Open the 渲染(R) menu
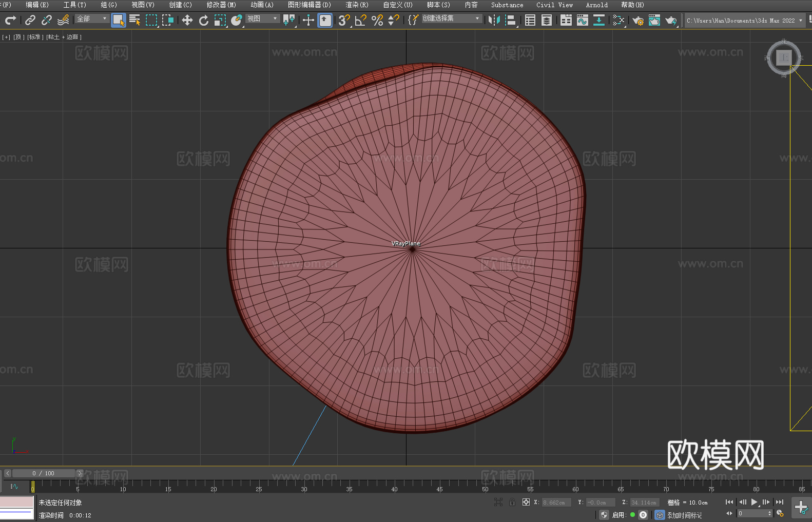The height and width of the screenshot is (522, 812). tap(357, 5)
